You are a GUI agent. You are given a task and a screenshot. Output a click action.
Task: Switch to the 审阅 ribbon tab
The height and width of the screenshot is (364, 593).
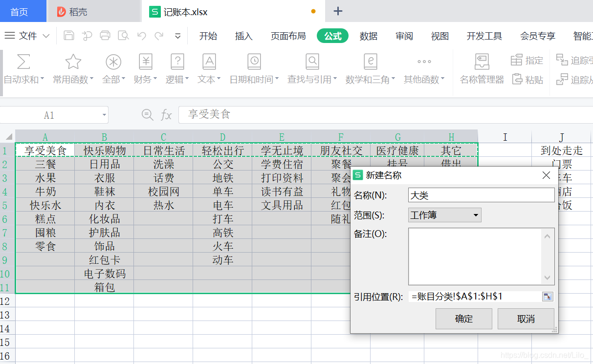[404, 36]
